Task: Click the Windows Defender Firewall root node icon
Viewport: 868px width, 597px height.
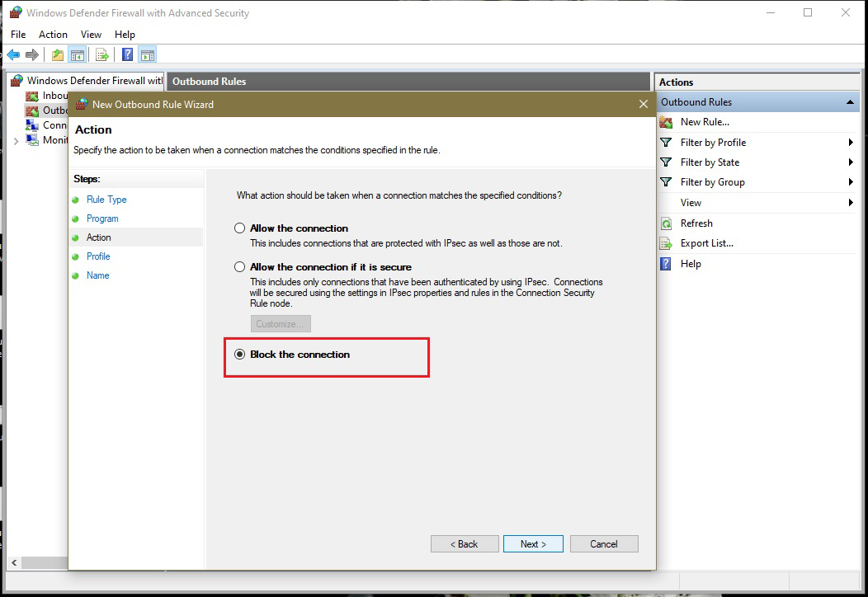Action: tap(17, 81)
